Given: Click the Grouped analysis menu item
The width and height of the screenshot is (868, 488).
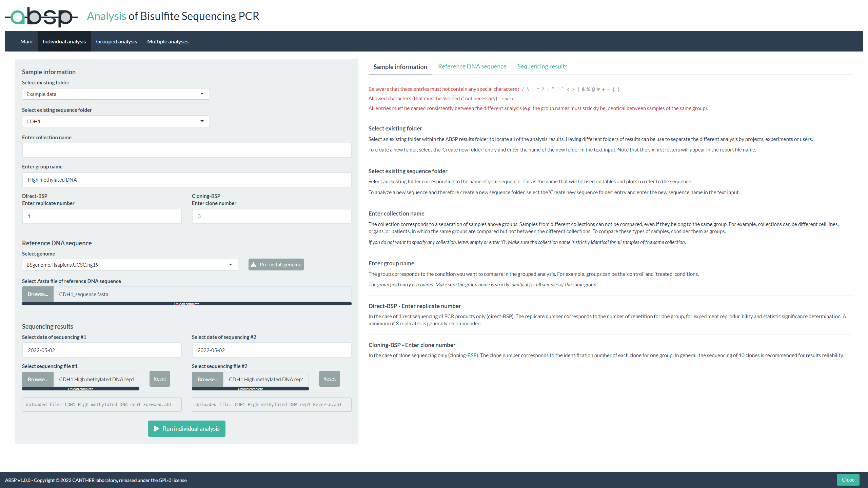Looking at the screenshot, I should [x=116, y=41].
